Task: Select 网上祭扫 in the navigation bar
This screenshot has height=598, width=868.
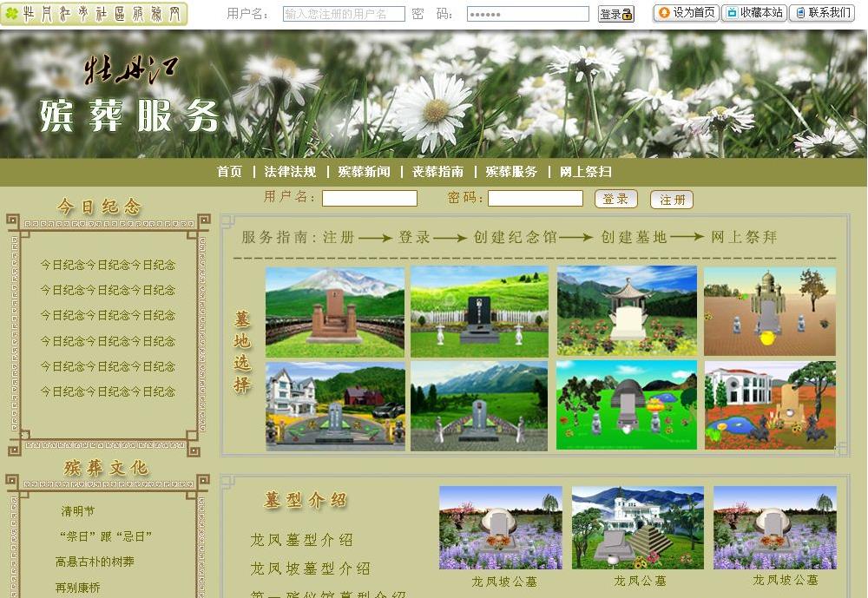Action: (x=585, y=172)
